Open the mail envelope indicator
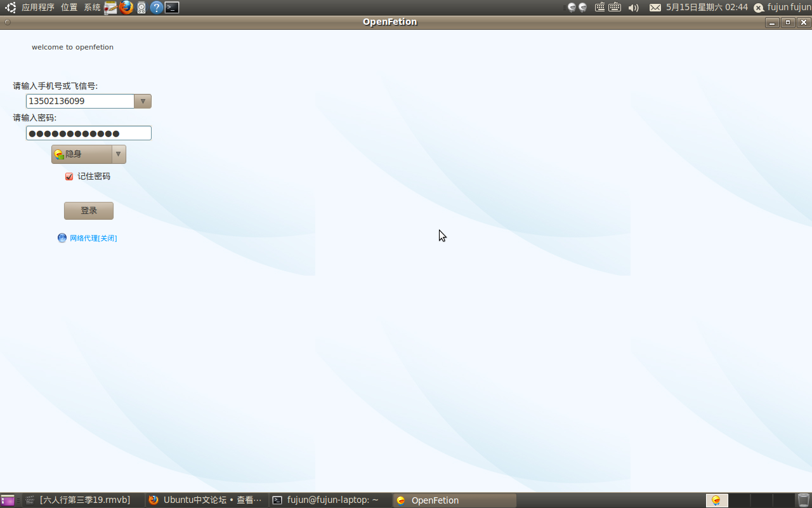 point(655,8)
